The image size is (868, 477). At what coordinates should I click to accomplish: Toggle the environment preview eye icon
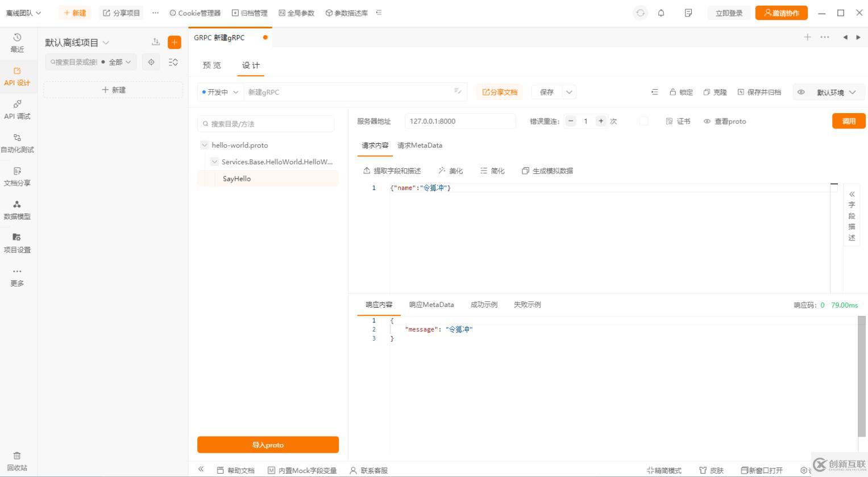point(801,92)
